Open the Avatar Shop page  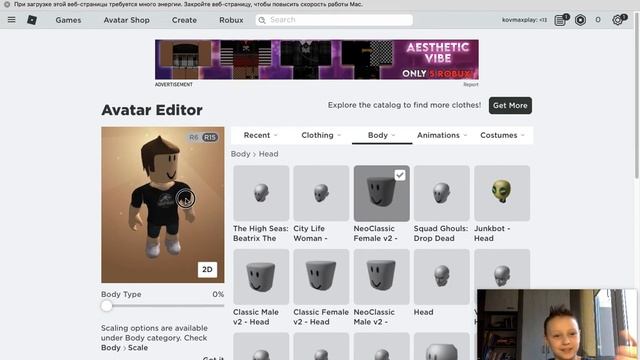127,20
